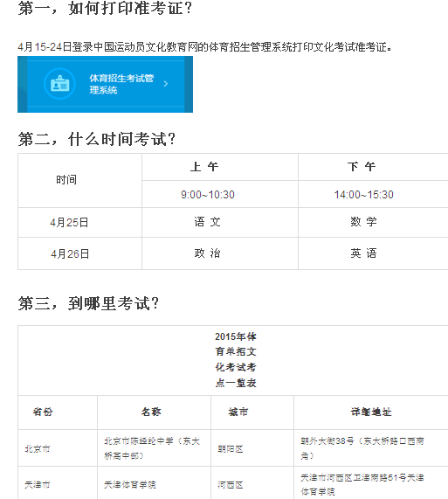Select the 9:00~10:30 time cell

point(220,194)
